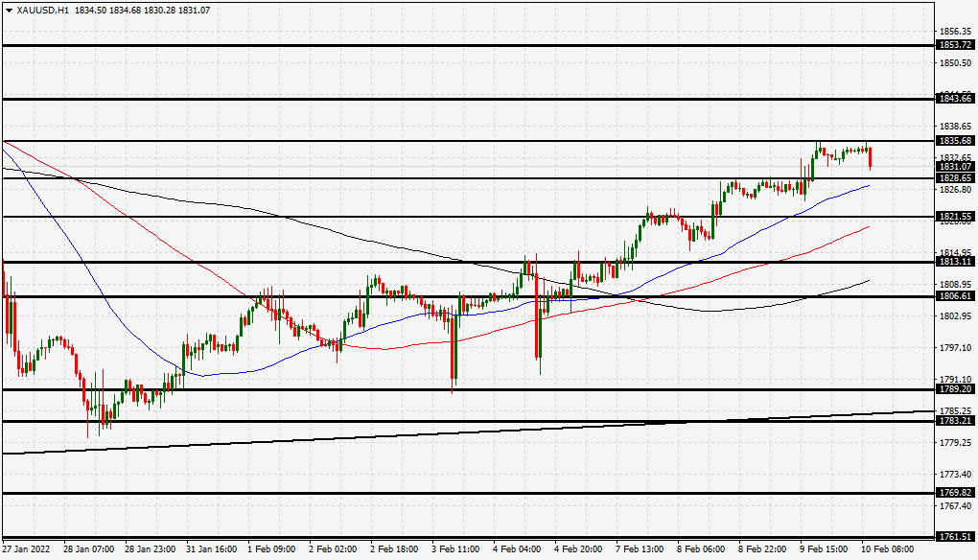978x560 pixels.
Task: Click the 1838.65 price scale value
Action: [956, 126]
